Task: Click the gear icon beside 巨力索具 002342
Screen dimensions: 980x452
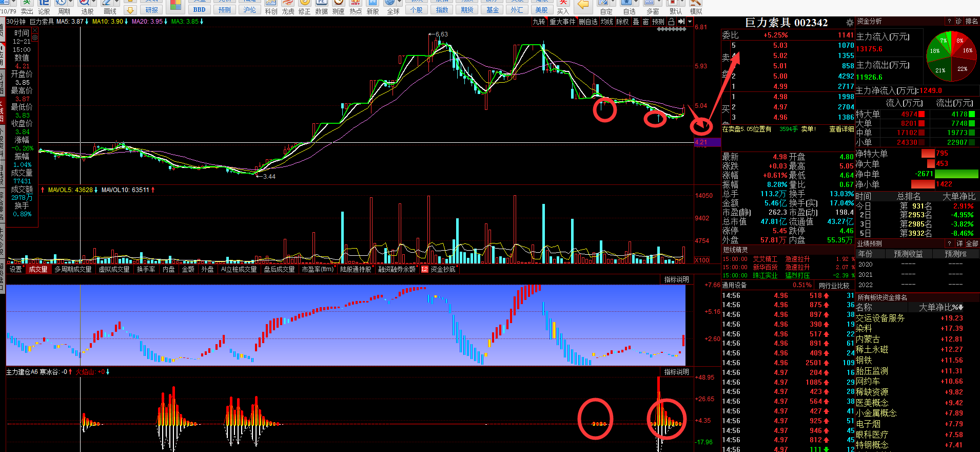Action: 850,23
